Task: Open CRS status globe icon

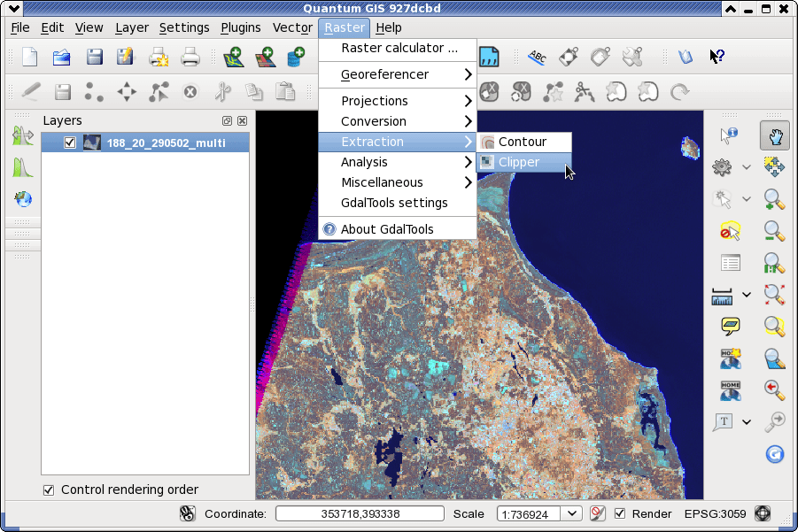Action: tap(763, 513)
